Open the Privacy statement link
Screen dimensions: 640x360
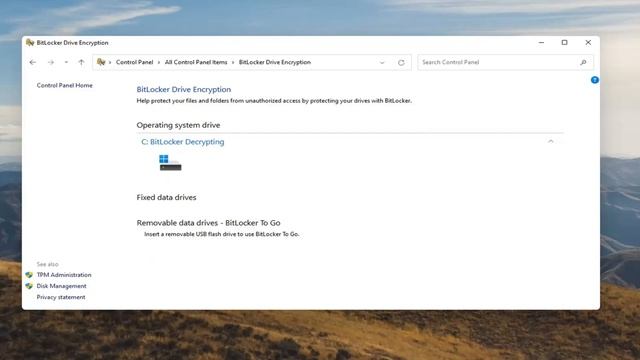pos(61,297)
